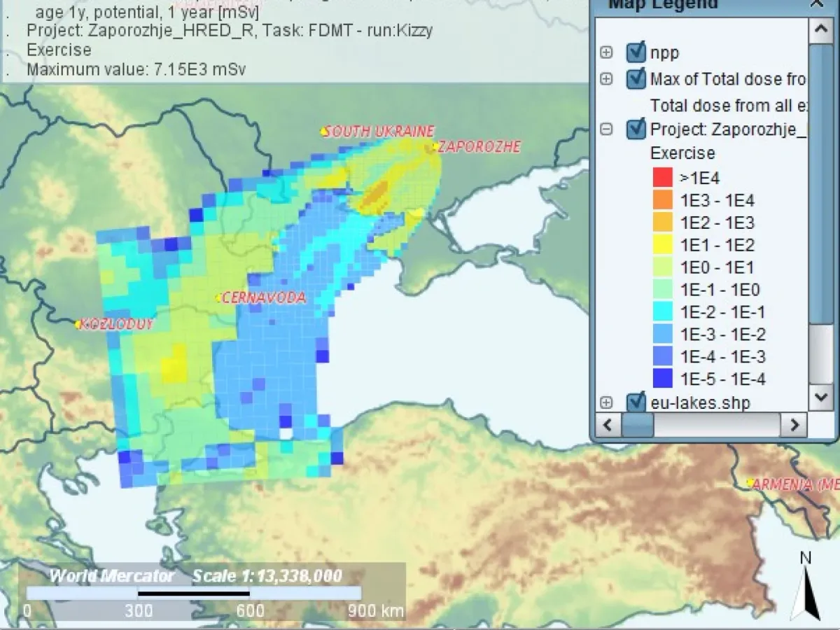The height and width of the screenshot is (630, 840).
Task: Uncheck Max of Total dose layer
Action: 636,79
